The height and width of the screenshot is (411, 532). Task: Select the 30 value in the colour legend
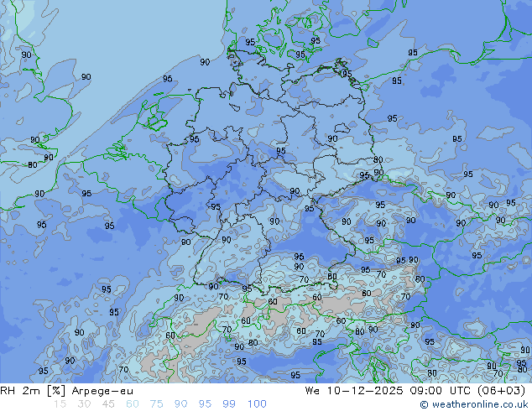84,404
